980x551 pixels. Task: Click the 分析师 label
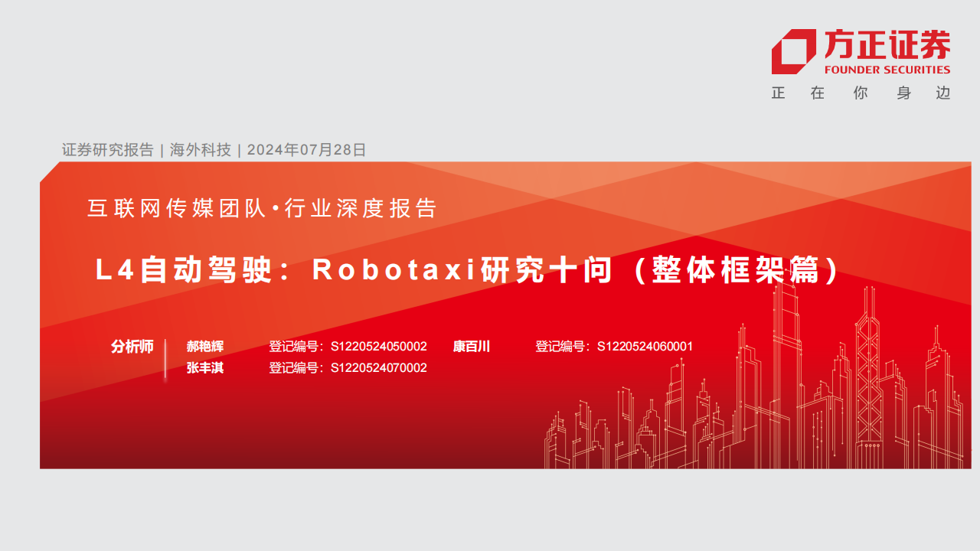point(132,347)
